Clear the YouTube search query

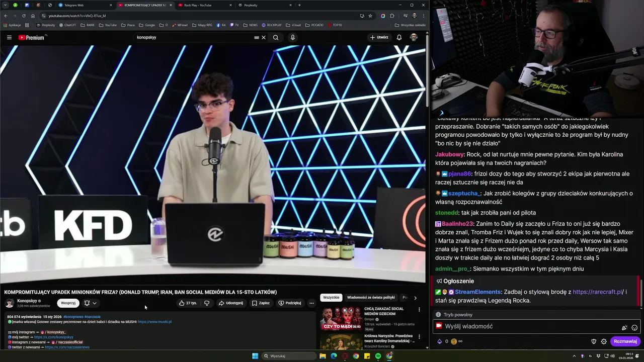264,37
